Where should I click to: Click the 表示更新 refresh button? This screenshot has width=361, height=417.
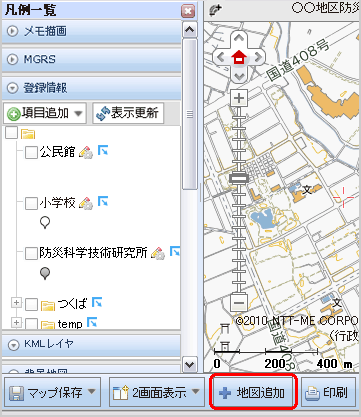click(x=128, y=113)
